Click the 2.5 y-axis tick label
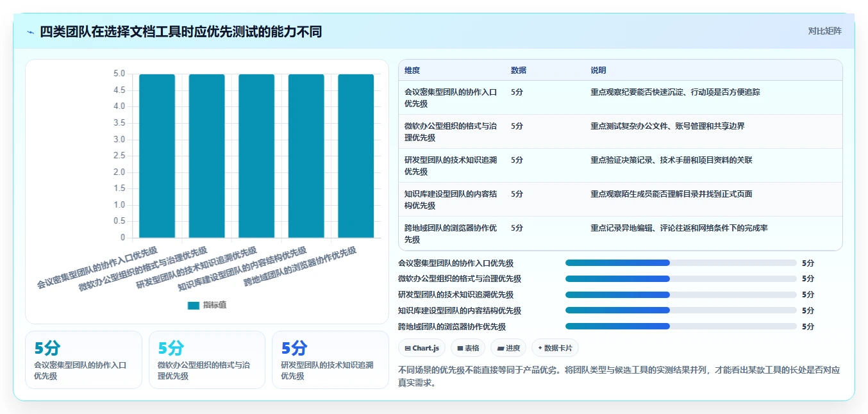Image resolution: width=868 pixels, height=414 pixels. 119,156
